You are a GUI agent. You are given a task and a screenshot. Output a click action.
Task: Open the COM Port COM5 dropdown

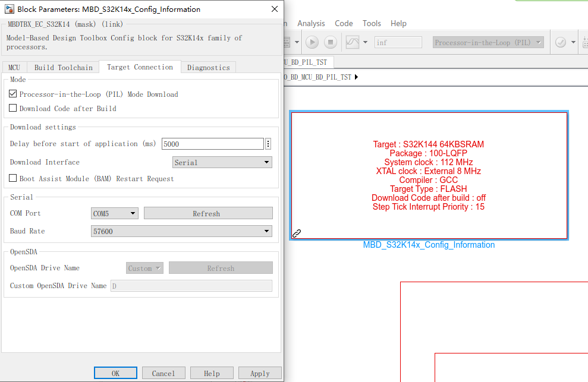[114, 213]
